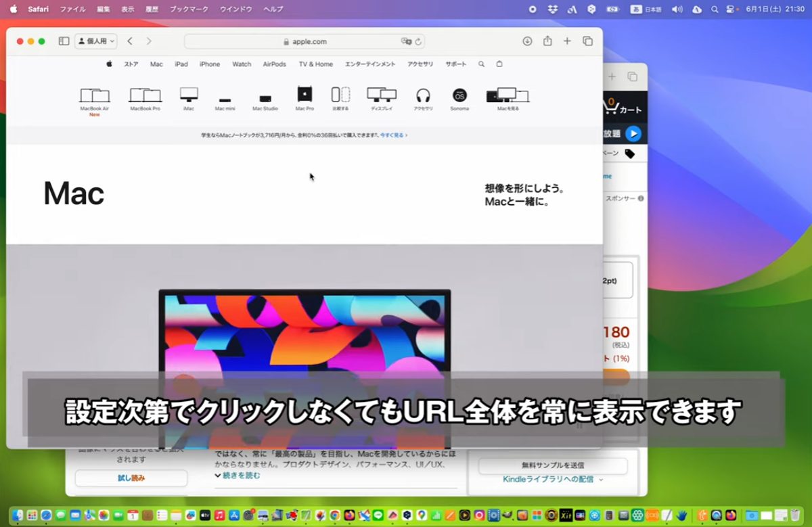This screenshot has height=527, width=812.
Task: Expand 続きを読む in the back window
Action: tap(238, 476)
